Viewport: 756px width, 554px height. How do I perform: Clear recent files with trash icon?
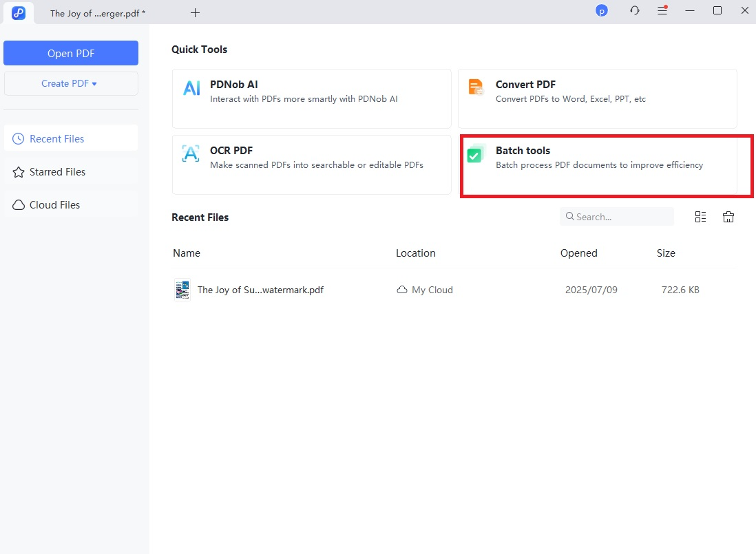pos(728,217)
